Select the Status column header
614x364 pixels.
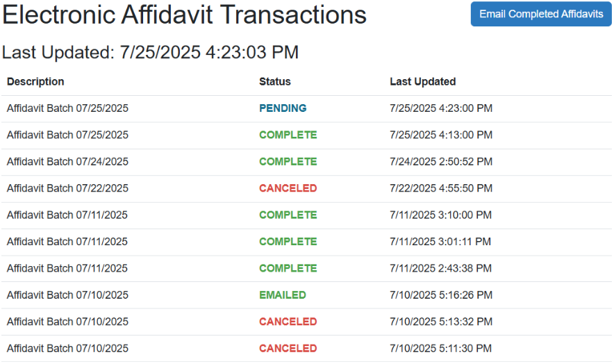(x=274, y=81)
